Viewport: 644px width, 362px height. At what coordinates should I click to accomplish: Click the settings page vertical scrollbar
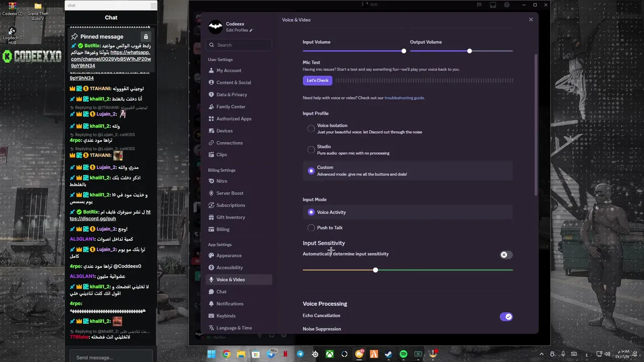[x=536, y=126]
